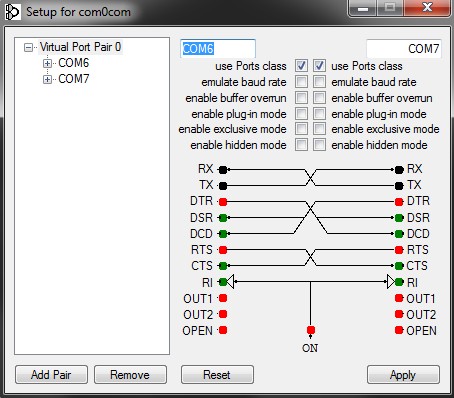Click the OUT1 pin on COM6 side
This screenshot has height=398, width=454.
coord(223,298)
